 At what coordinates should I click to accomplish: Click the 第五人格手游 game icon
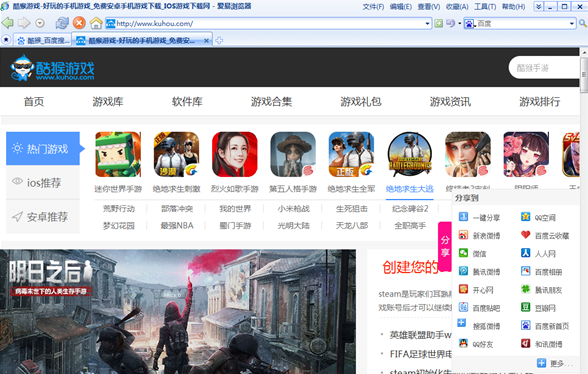(x=293, y=154)
